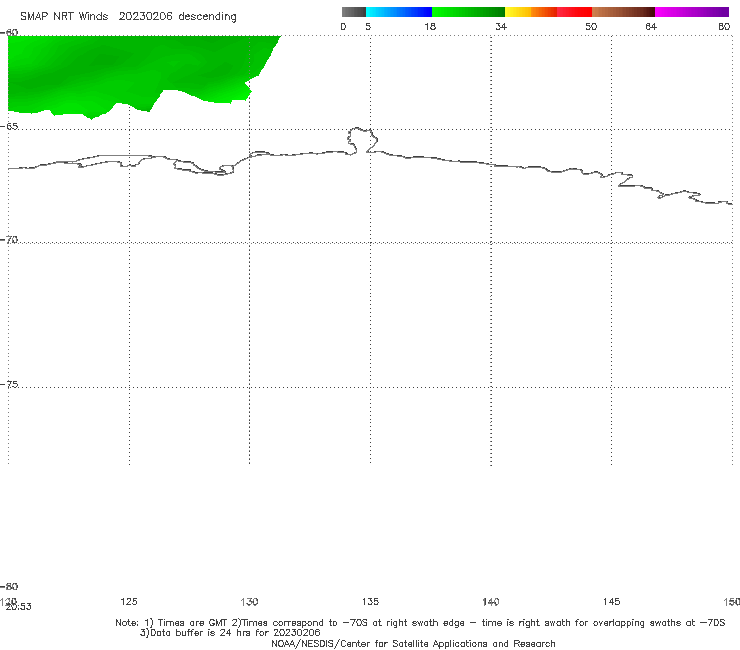
Task: Pick the yellow-orange segment of color bar
Action: tap(531, 12)
